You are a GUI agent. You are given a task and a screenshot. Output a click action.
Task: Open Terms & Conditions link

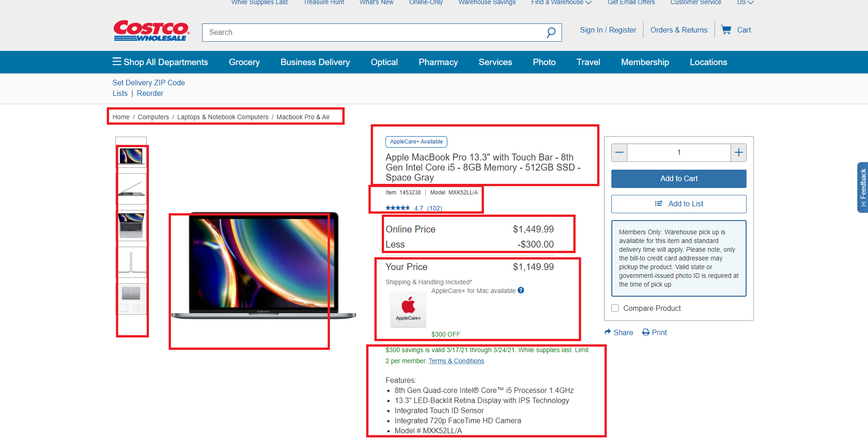[x=456, y=361]
